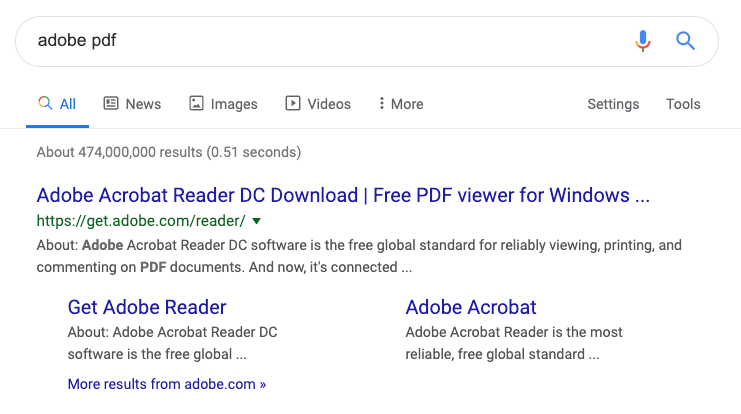The height and width of the screenshot is (414, 741).
Task: Open the Get Adobe Reader sitelink
Action: (x=147, y=307)
